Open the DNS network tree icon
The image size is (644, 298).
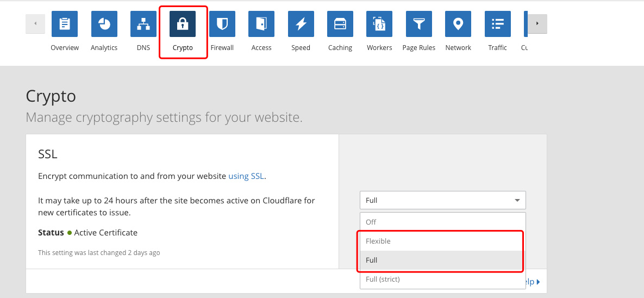point(143,24)
